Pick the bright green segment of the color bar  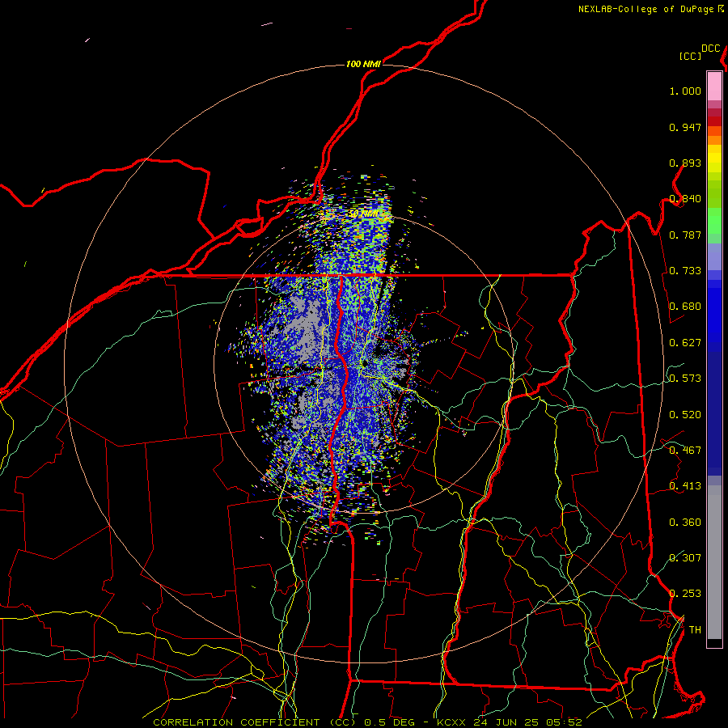(x=714, y=221)
